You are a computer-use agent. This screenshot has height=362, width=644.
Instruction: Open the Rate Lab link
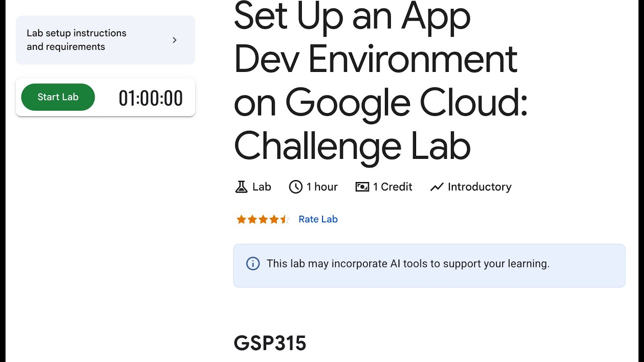point(318,219)
